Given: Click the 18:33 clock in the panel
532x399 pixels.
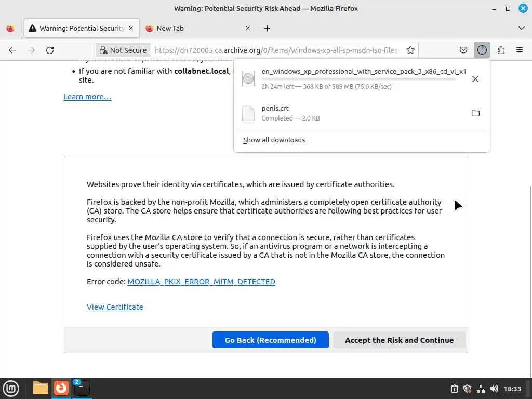Looking at the screenshot, I should (512, 389).
